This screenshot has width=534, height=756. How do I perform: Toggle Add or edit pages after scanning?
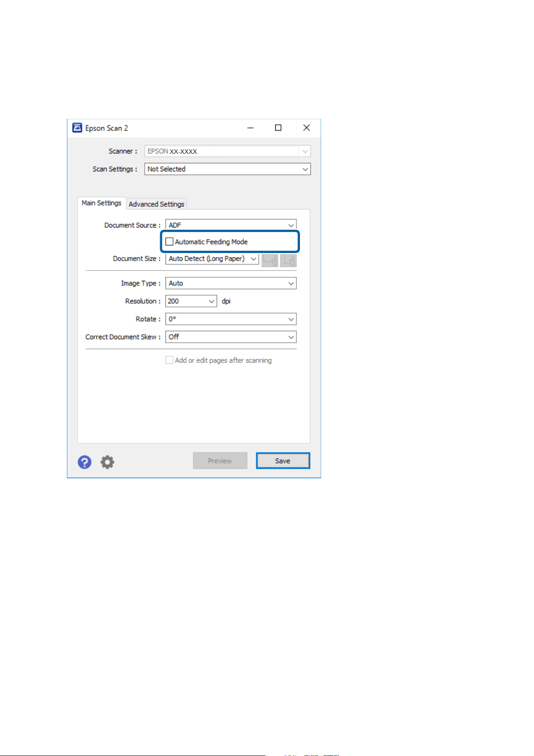point(169,360)
